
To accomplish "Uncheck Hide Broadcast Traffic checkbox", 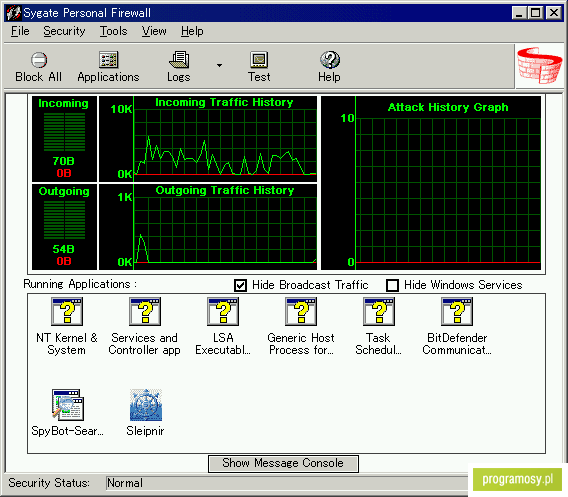I will tap(241, 285).
